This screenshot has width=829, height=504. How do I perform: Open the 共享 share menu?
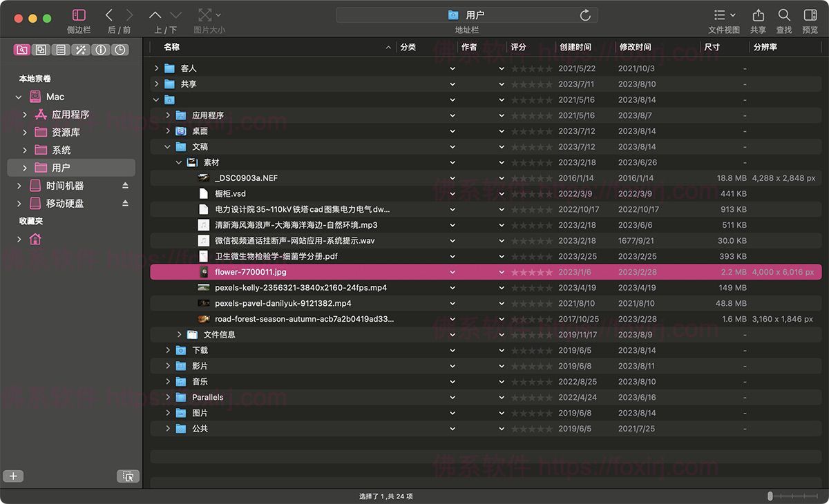(x=758, y=14)
